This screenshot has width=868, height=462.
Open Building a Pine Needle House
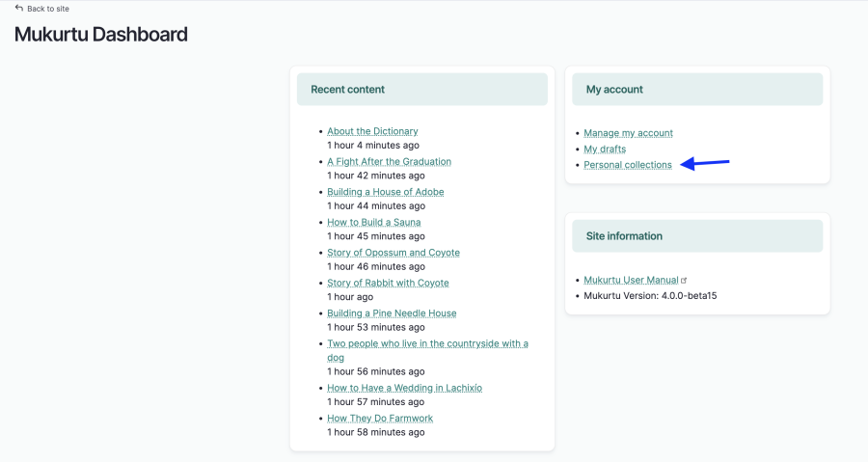pyautogui.click(x=392, y=313)
